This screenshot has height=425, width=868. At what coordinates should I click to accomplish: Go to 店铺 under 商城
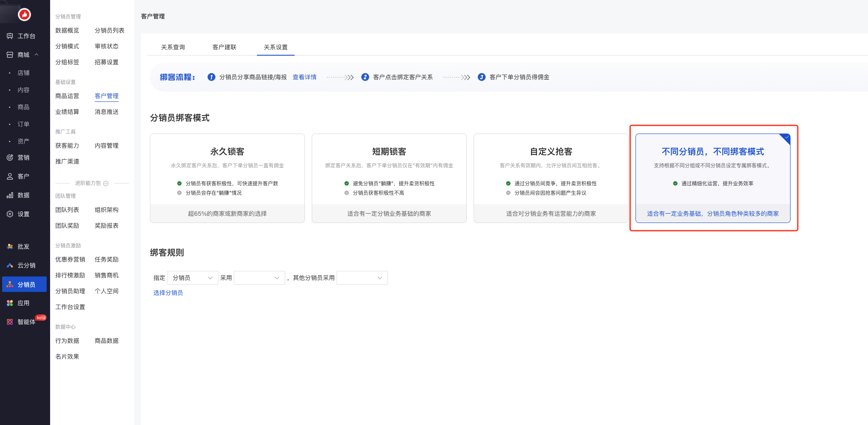24,73
